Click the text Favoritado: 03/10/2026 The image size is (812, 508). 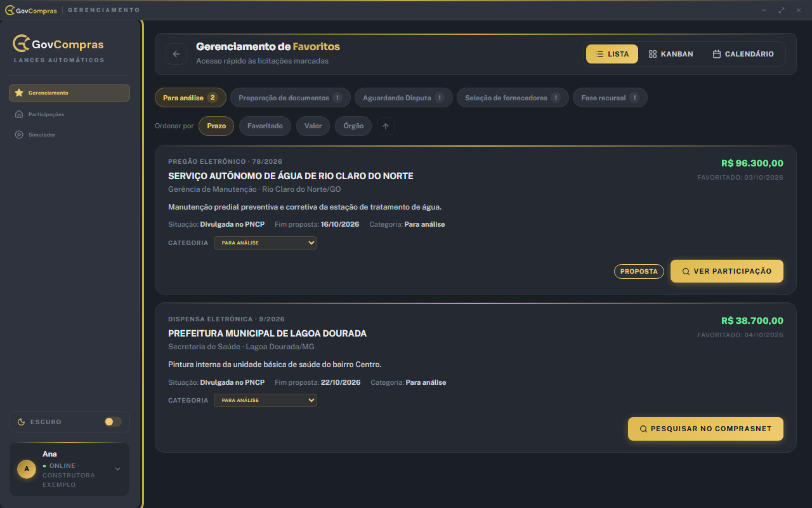pos(740,177)
